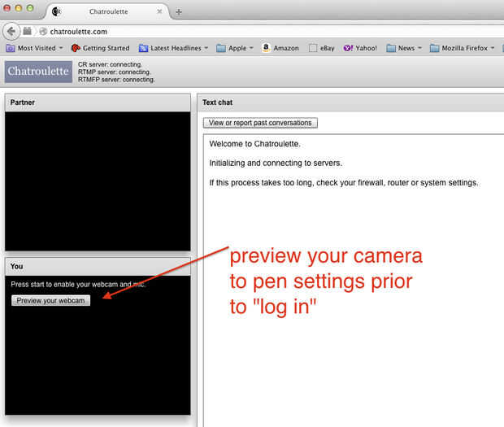
Task: Click View or report past conversations
Action: (260, 123)
